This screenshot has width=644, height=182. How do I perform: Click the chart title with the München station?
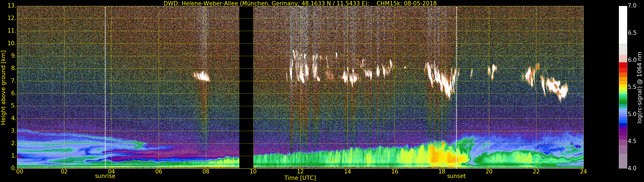point(300,3)
